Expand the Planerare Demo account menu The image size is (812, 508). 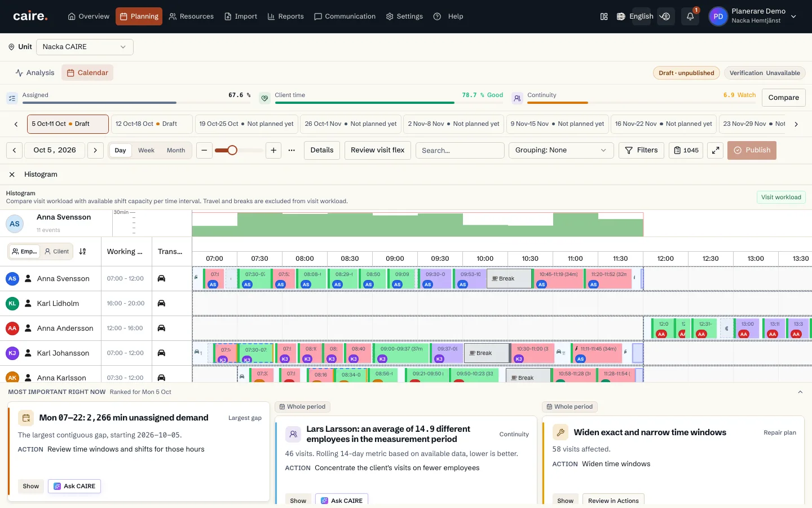(753, 16)
